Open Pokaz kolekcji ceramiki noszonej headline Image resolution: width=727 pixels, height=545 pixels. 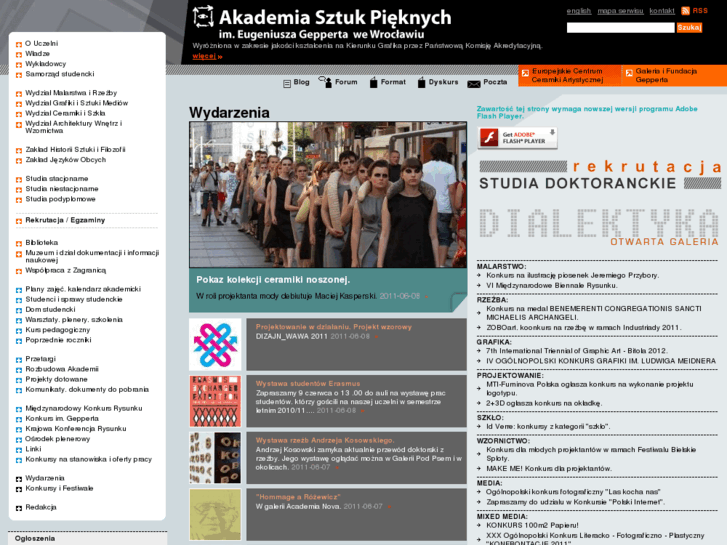coord(273,280)
